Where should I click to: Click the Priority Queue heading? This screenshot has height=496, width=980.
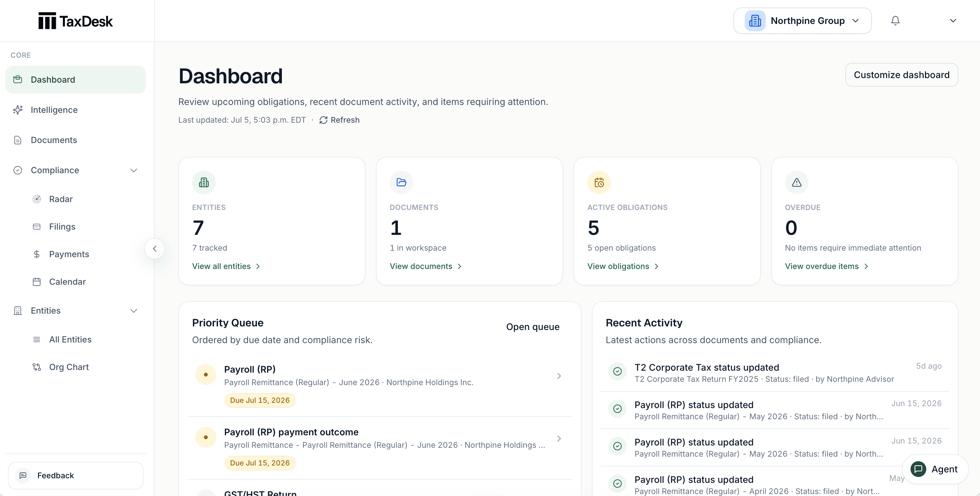pos(227,323)
